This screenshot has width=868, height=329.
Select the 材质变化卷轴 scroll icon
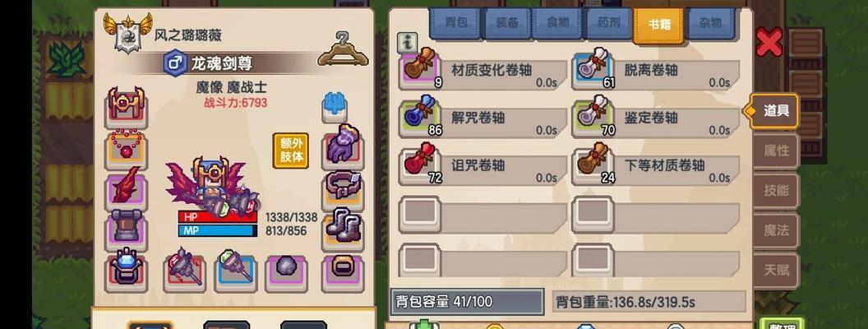419,70
